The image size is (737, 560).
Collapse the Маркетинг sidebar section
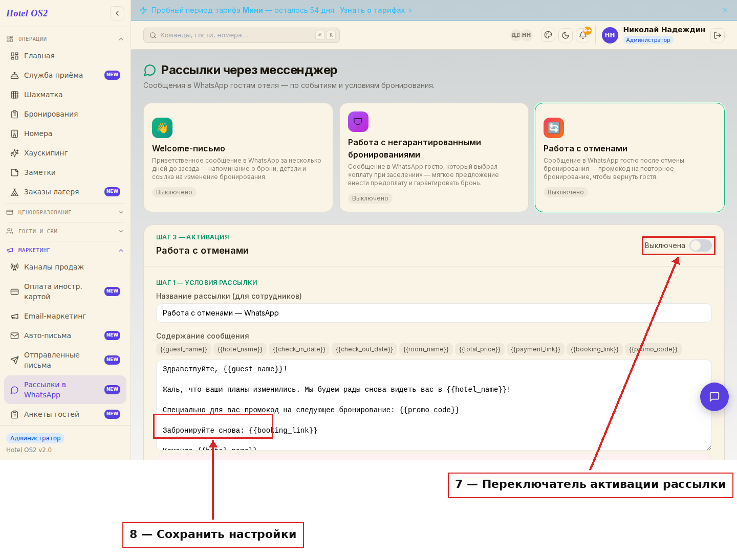coord(65,250)
